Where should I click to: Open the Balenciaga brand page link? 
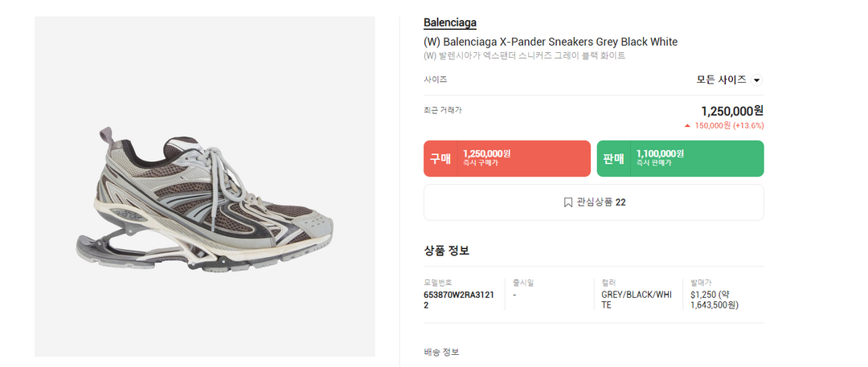(450, 23)
